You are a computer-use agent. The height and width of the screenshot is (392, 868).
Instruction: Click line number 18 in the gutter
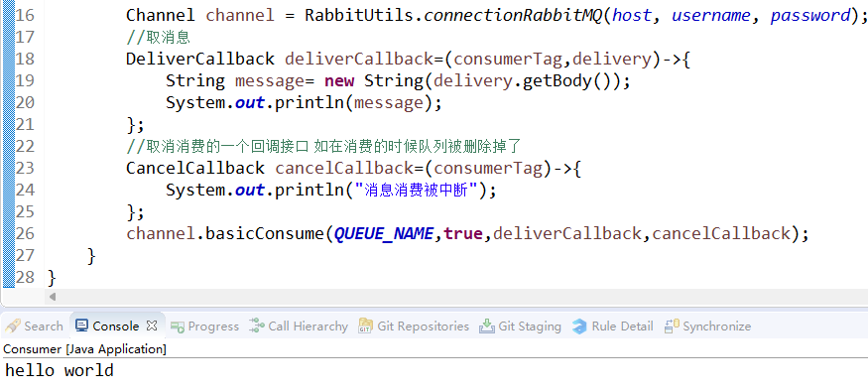click(25, 59)
